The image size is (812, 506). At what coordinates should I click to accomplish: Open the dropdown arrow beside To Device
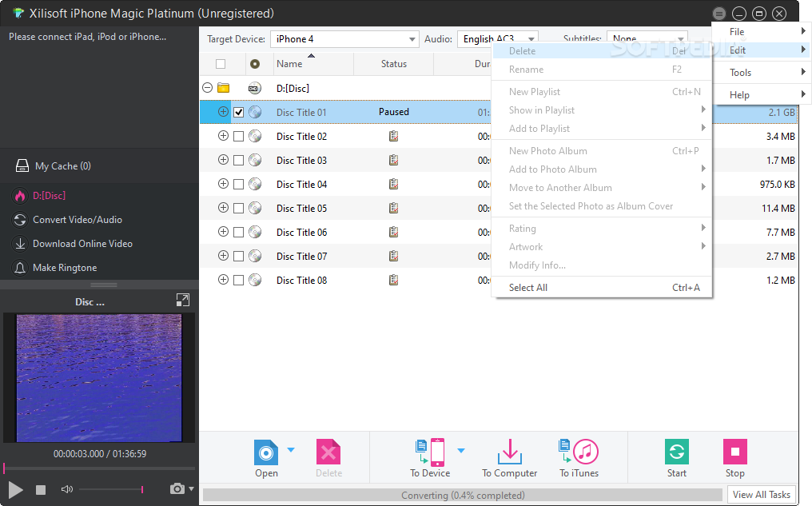point(461,450)
